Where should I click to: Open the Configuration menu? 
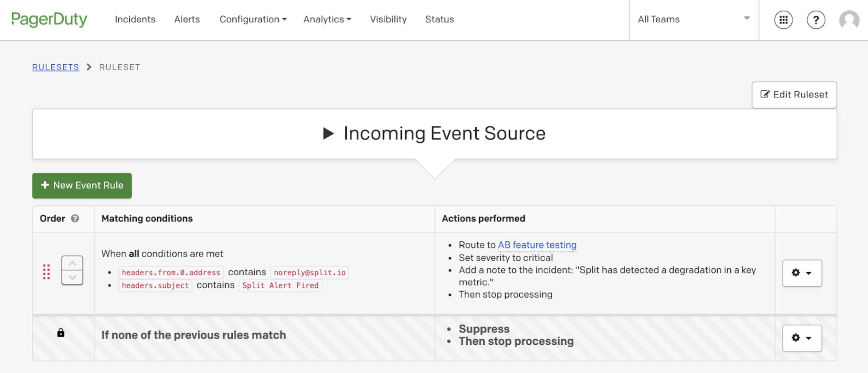(x=253, y=19)
